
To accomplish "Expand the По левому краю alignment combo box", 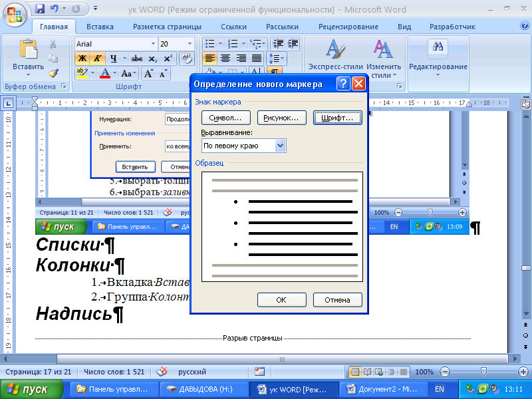I will 280,146.
